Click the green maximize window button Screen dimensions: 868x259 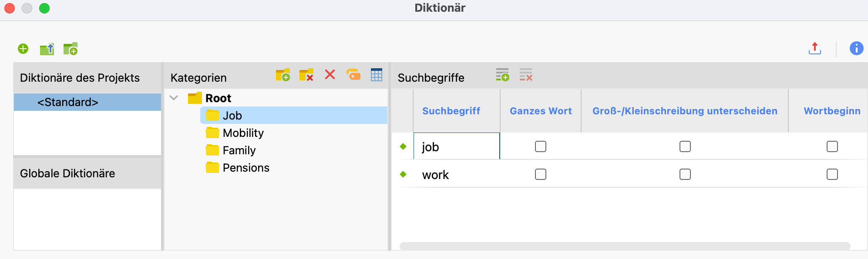pyautogui.click(x=44, y=8)
